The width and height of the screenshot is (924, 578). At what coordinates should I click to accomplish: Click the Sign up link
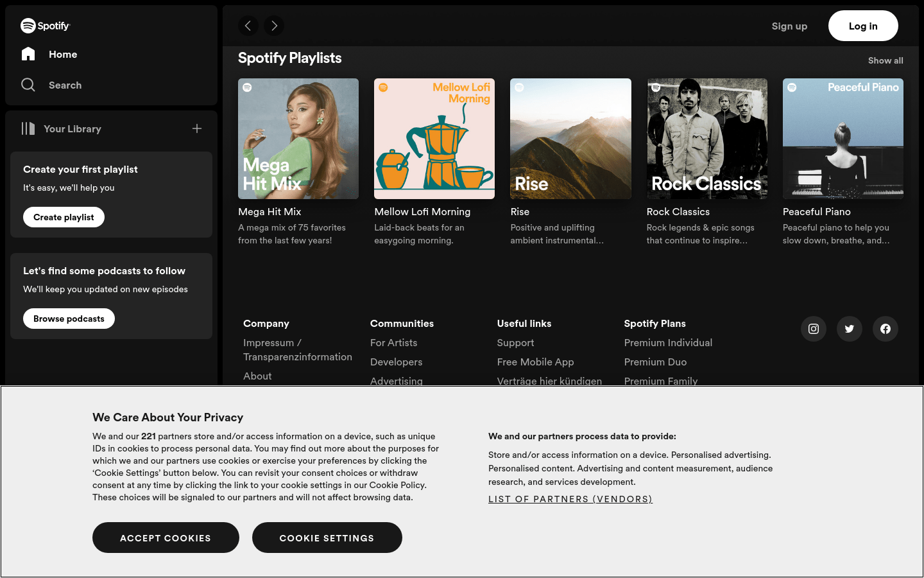click(x=789, y=26)
